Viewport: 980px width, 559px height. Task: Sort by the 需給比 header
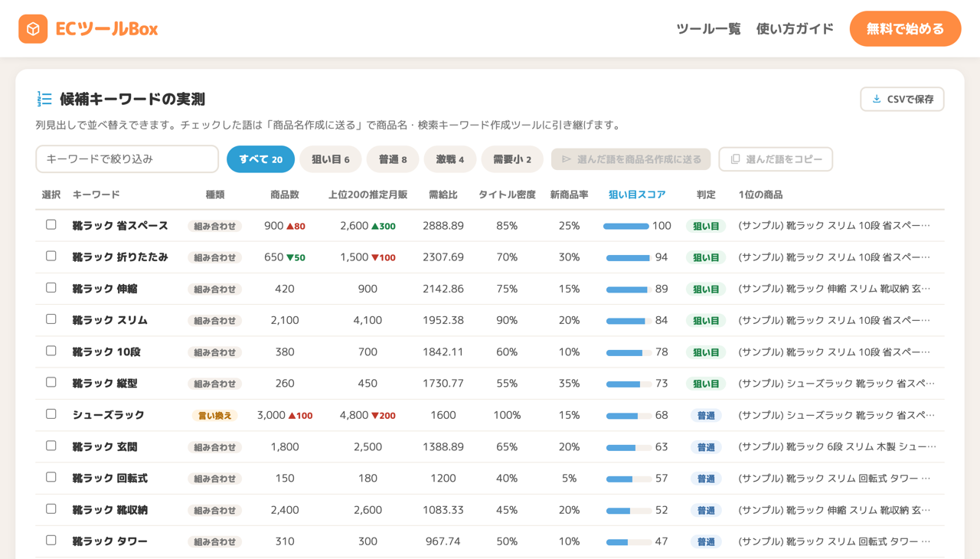pyautogui.click(x=443, y=195)
